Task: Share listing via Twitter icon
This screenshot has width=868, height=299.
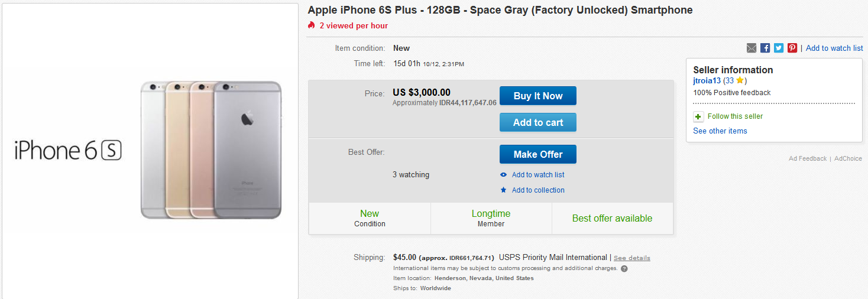Action: 779,48
